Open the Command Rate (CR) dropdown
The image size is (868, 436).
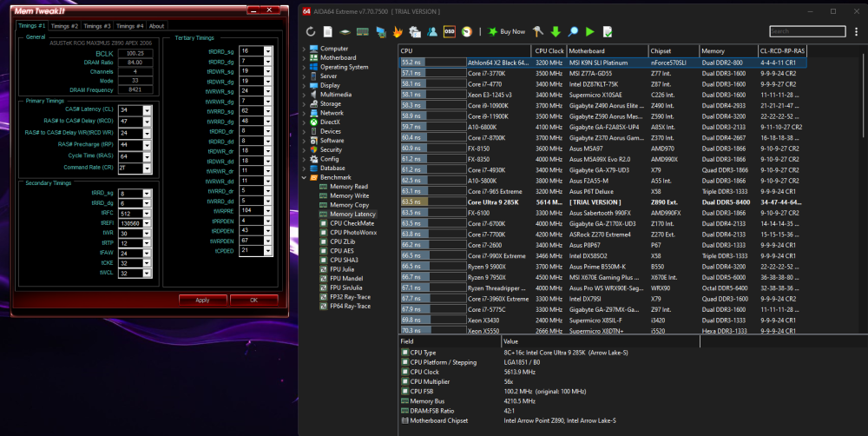point(148,167)
